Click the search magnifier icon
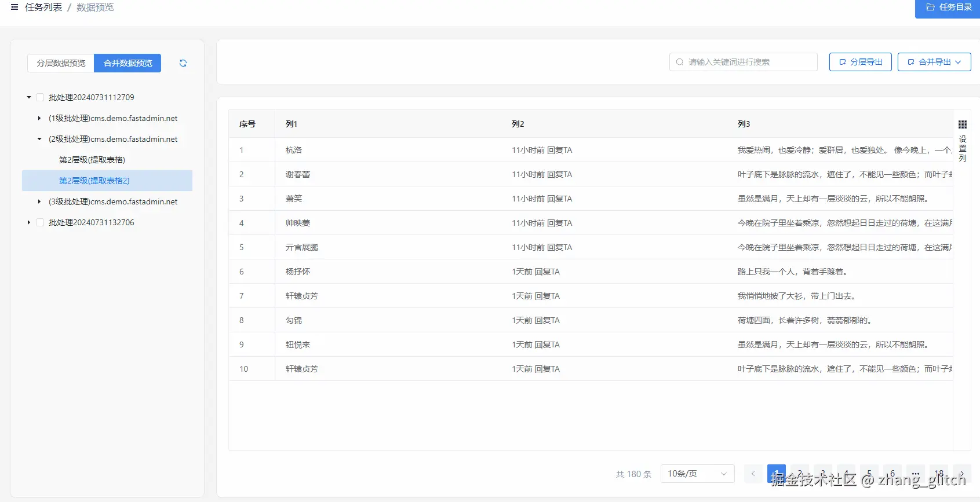The width and height of the screenshot is (980, 502). click(680, 62)
